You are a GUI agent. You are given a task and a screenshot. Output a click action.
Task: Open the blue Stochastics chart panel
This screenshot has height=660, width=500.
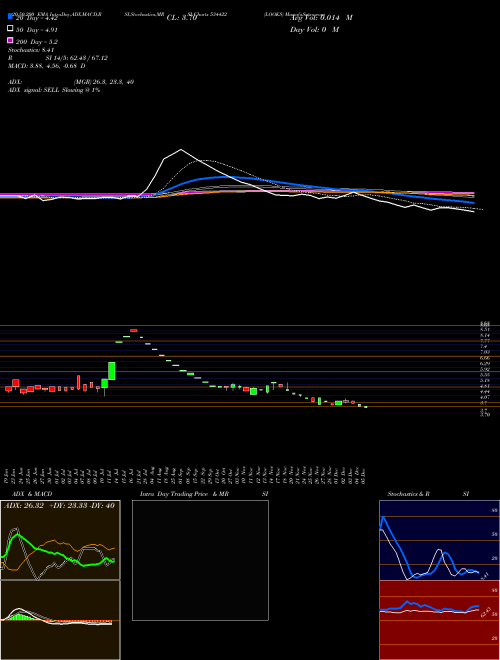[439, 540]
